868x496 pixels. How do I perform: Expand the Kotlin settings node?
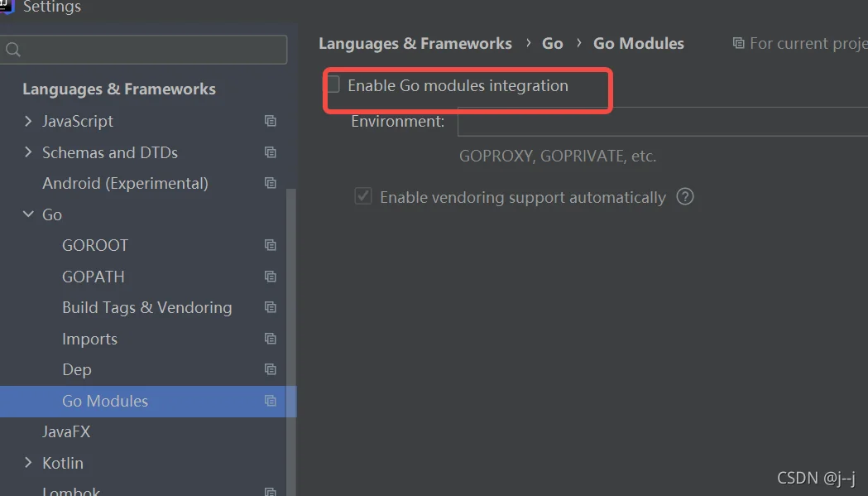coord(28,462)
